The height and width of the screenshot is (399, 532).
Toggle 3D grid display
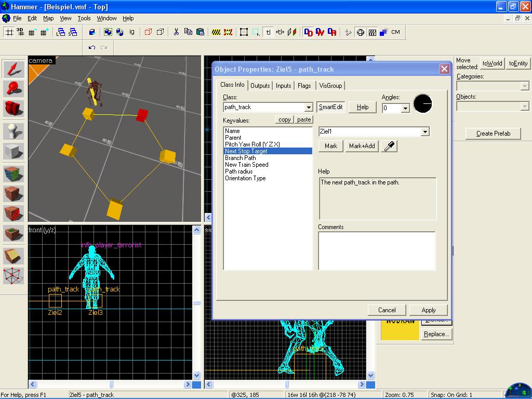20,32
